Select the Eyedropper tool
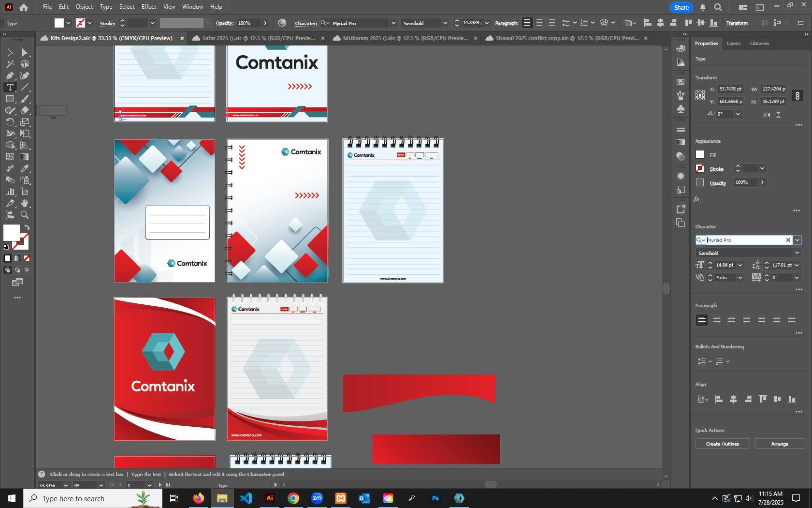 tap(25, 168)
